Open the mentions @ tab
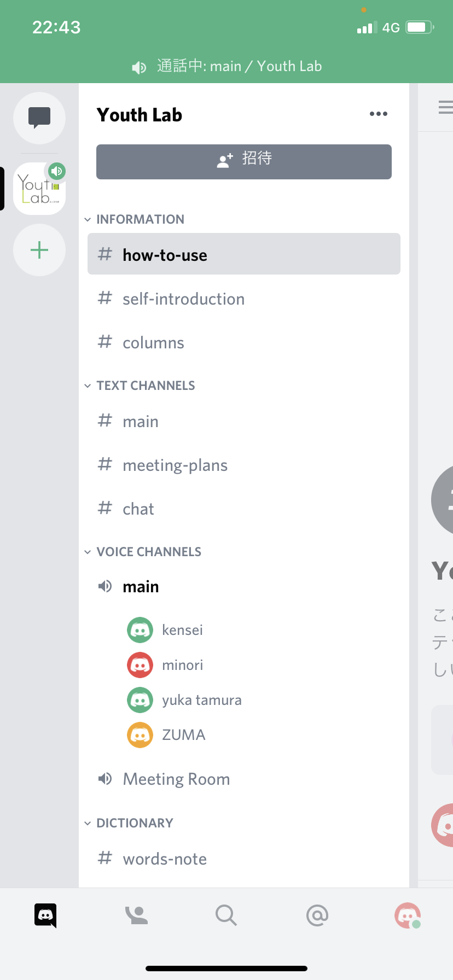This screenshot has height=980, width=453. tap(317, 915)
